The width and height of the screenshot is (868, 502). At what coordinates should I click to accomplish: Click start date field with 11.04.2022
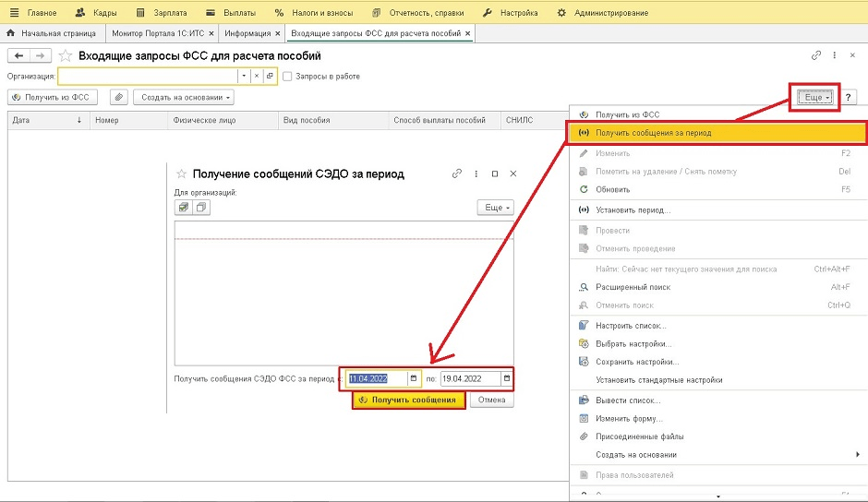click(x=377, y=378)
